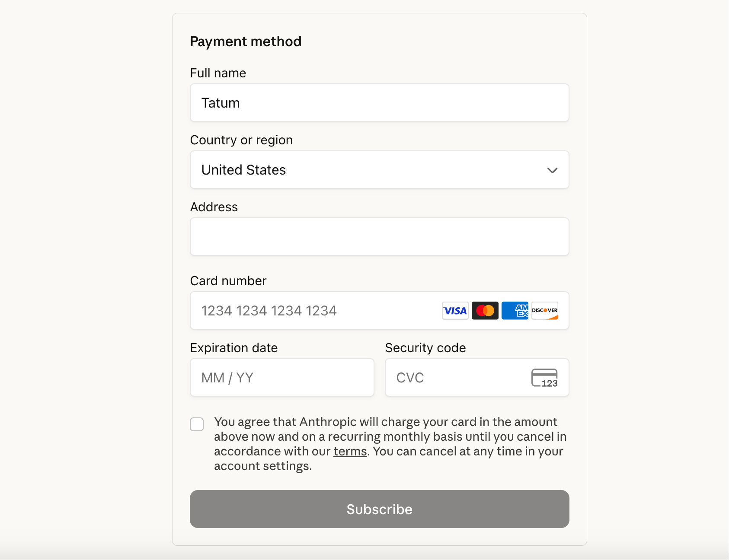Click the chevron arrow in country selector
Viewport: 729px width, 560px height.
(552, 170)
